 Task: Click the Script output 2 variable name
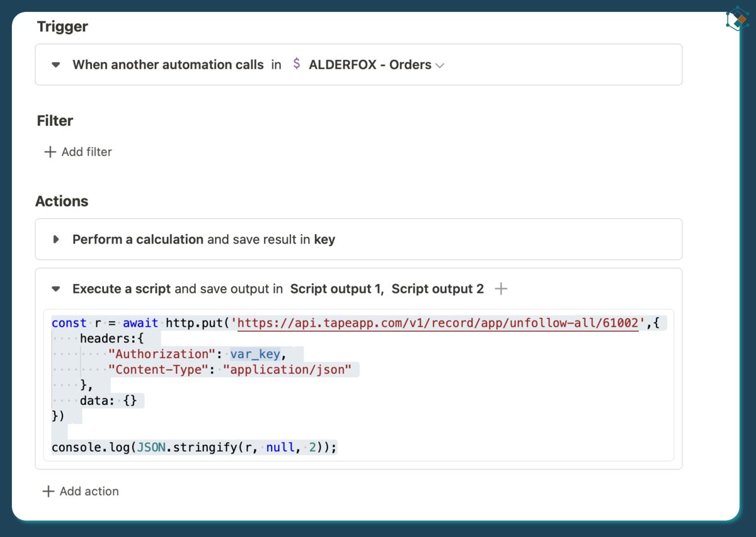[x=437, y=289]
